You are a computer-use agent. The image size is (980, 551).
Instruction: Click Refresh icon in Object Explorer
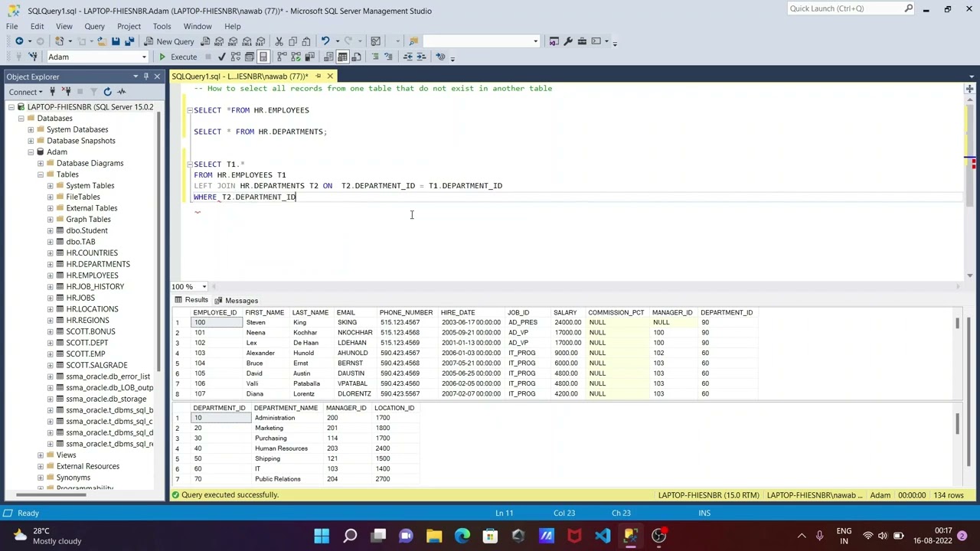tap(107, 92)
